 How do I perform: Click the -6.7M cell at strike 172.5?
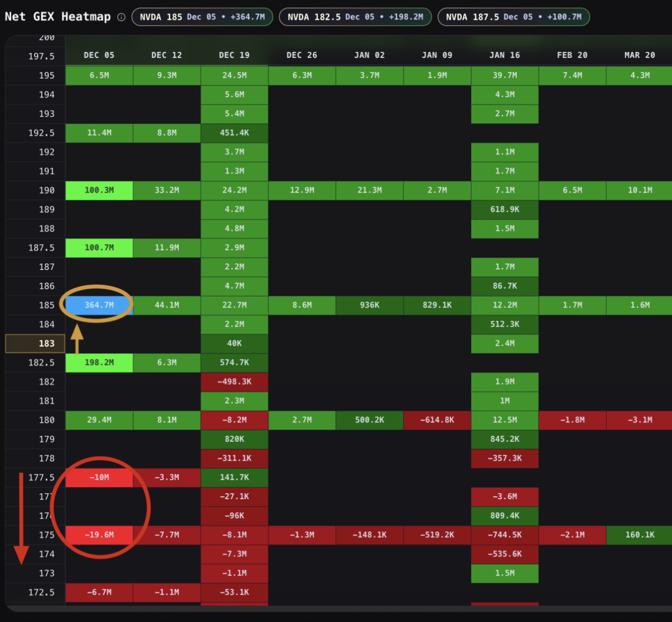click(99, 592)
